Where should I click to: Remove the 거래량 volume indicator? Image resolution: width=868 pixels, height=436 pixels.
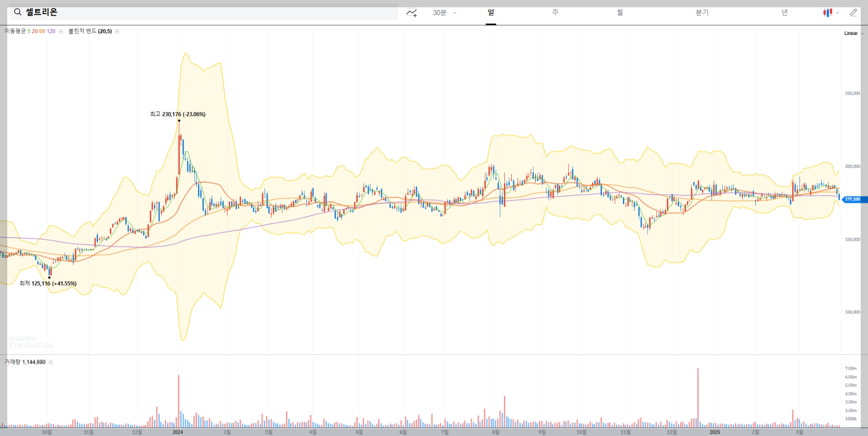(50, 362)
